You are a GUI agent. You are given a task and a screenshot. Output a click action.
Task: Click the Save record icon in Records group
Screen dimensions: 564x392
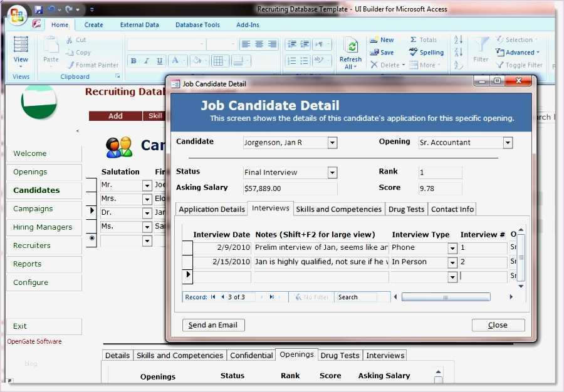click(x=374, y=53)
